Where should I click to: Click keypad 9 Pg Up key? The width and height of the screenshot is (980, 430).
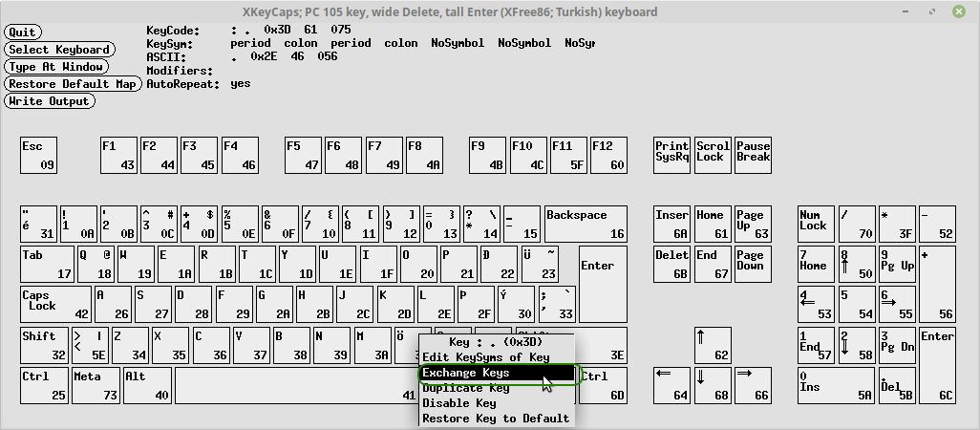pos(897,265)
